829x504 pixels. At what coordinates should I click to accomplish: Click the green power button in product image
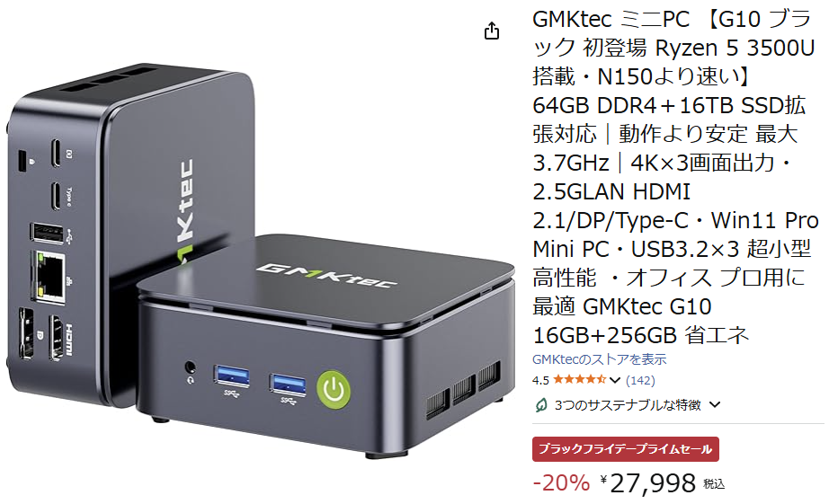[333, 391]
